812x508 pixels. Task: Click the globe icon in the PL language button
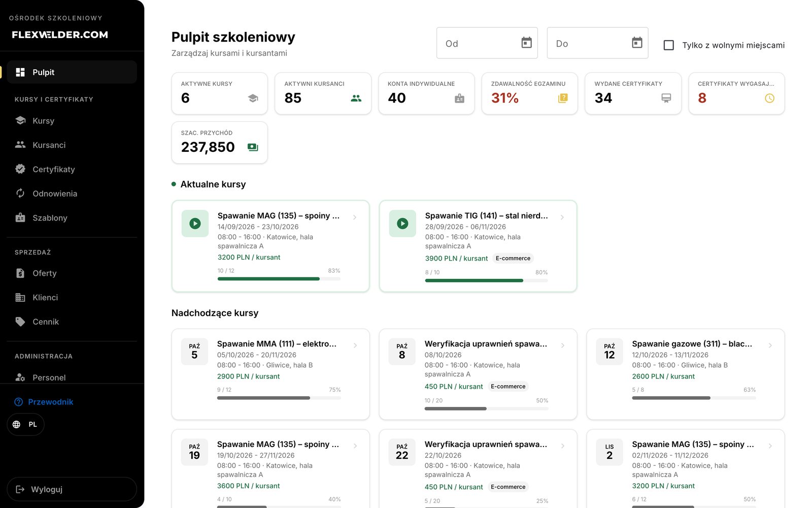[x=17, y=424]
